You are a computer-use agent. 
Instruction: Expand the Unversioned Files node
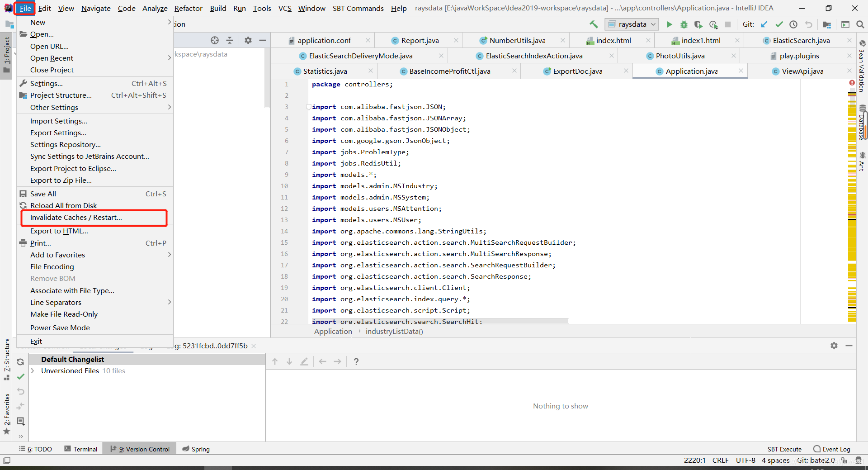pos(33,370)
